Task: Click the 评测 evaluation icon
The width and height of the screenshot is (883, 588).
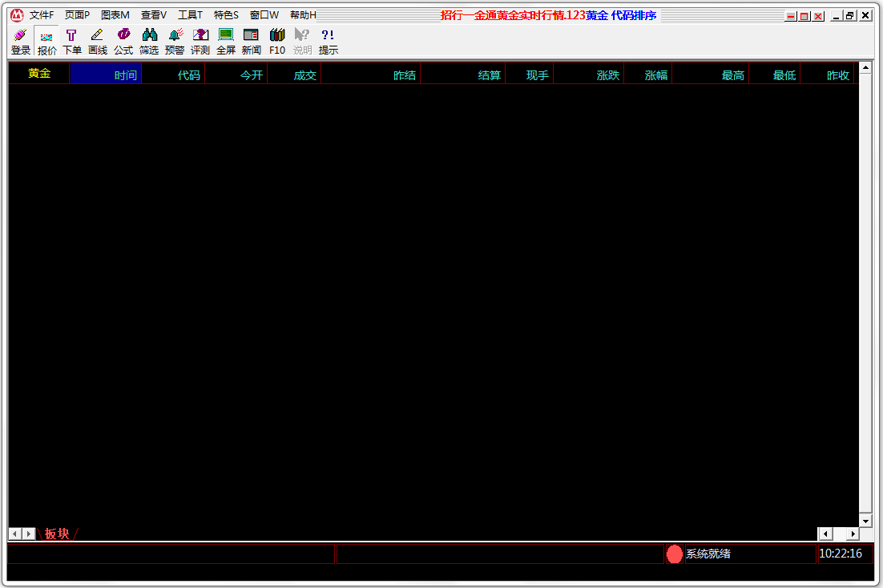Action: 200,42
